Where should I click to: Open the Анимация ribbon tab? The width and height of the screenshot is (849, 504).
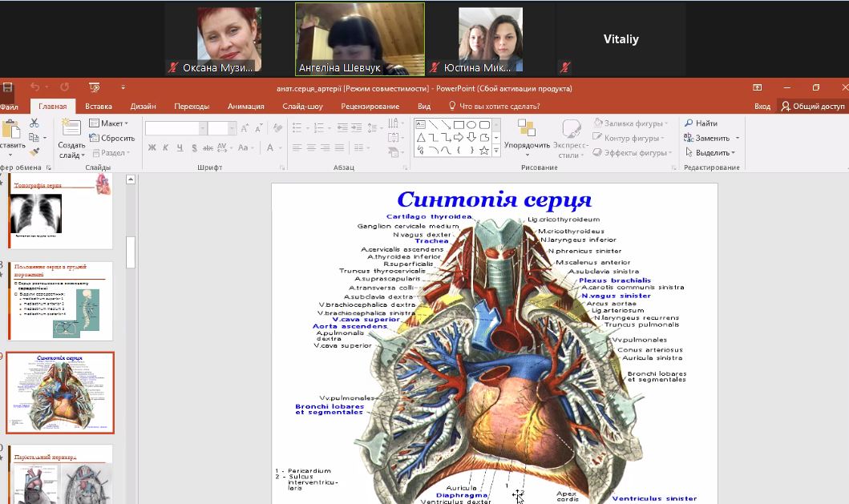[x=245, y=106]
